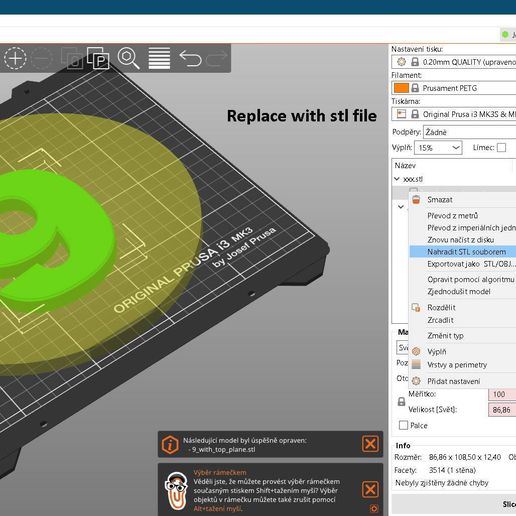Screen dimensions: 516x516
Task: Collapse the second tree chevron below xxx.stl
Action: click(401, 207)
